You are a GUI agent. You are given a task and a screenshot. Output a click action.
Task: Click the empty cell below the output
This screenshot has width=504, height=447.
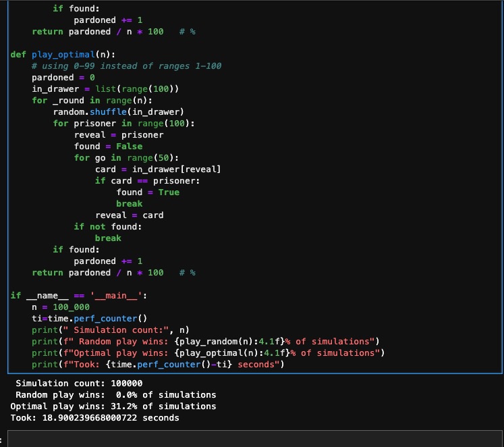256,439
